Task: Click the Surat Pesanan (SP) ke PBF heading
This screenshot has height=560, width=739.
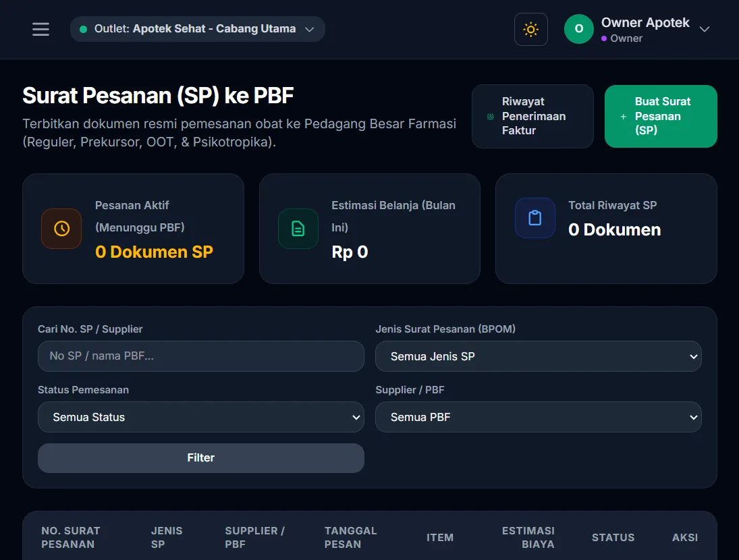Action: pyautogui.click(x=158, y=96)
